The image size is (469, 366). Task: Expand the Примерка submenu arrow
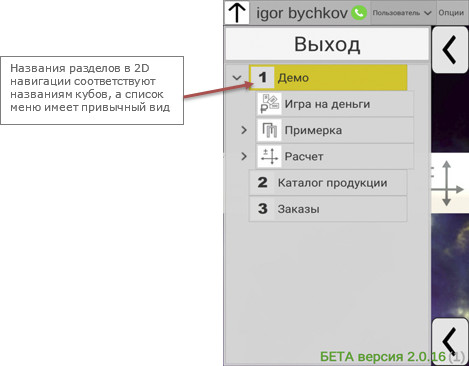[244, 130]
